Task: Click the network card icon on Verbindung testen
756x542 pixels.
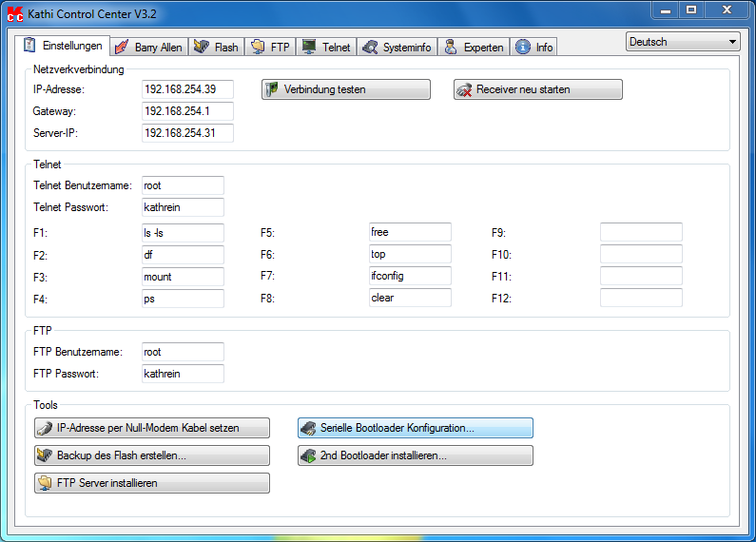Action: (x=272, y=89)
